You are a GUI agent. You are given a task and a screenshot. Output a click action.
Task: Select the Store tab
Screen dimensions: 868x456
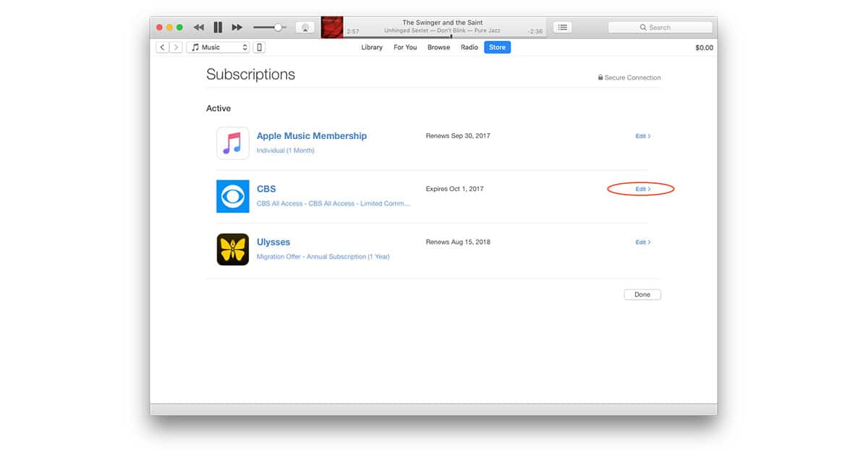click(498, 47)
